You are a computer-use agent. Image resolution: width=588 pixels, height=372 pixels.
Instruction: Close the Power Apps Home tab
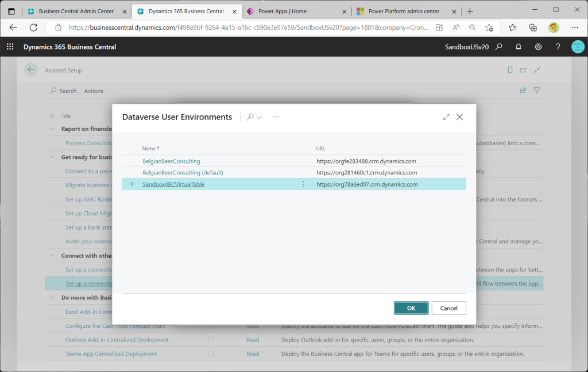pos(345,11)
